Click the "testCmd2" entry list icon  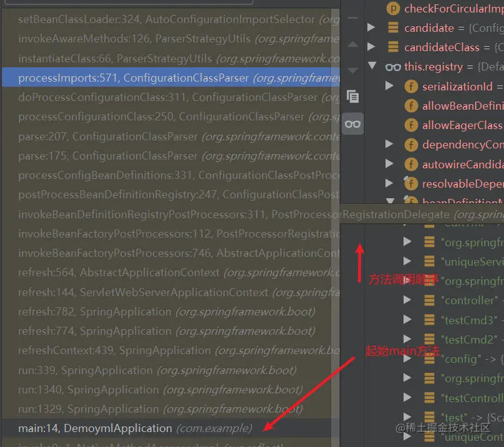click(429, 339)
